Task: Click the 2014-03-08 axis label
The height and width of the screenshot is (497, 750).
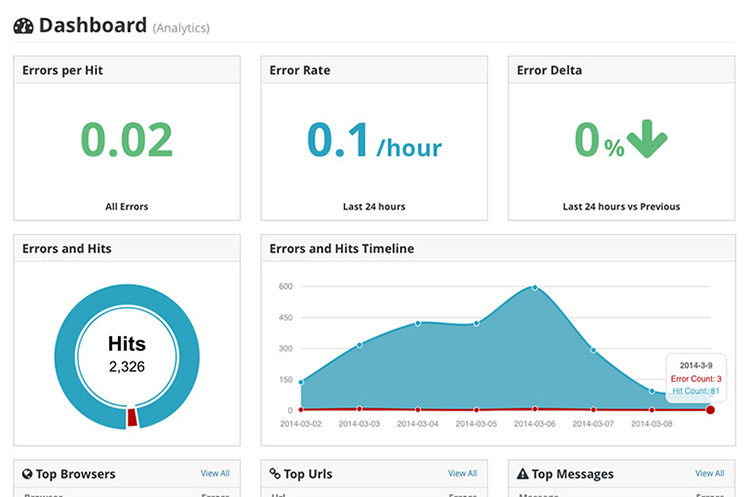Action: click(x=652, y=424)
